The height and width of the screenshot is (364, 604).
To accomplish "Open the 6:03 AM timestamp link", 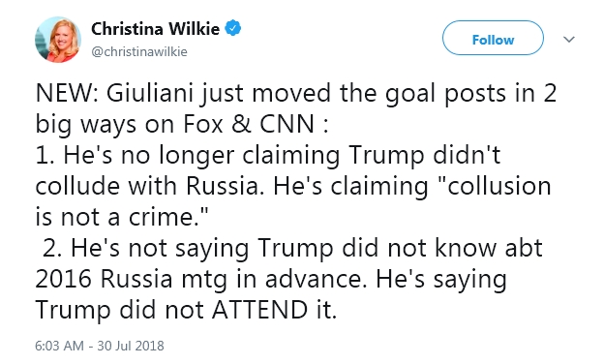I will [59, 346].
